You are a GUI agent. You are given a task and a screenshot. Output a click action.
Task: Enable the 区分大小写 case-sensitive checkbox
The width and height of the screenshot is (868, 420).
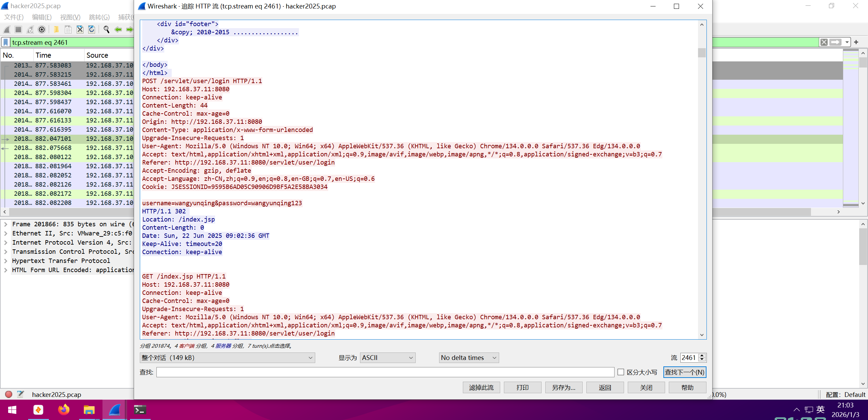[621, 372]
